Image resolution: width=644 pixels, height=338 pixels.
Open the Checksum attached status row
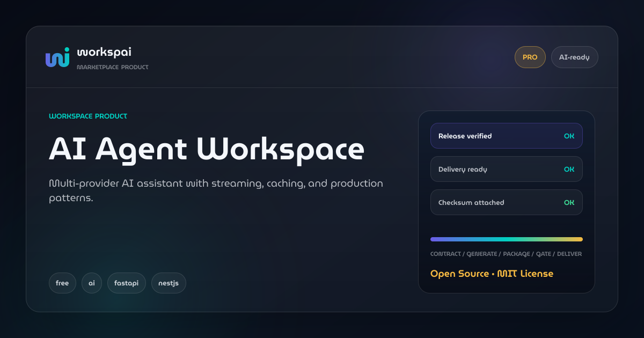click(x=507, y=202)
